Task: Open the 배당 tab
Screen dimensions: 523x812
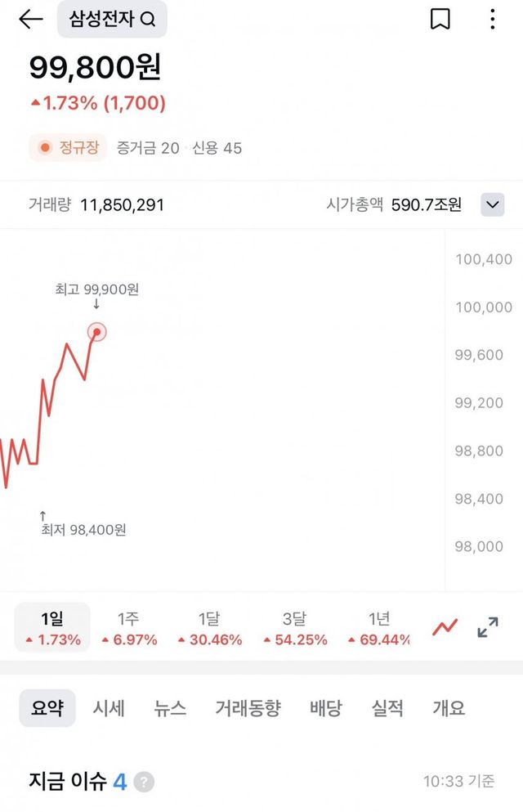Action: 326,708
